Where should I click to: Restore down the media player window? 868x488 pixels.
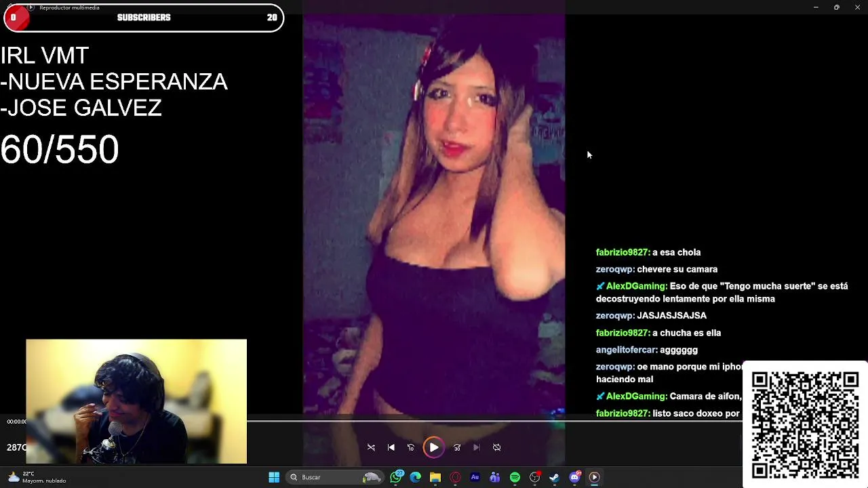tap(837, 7)
